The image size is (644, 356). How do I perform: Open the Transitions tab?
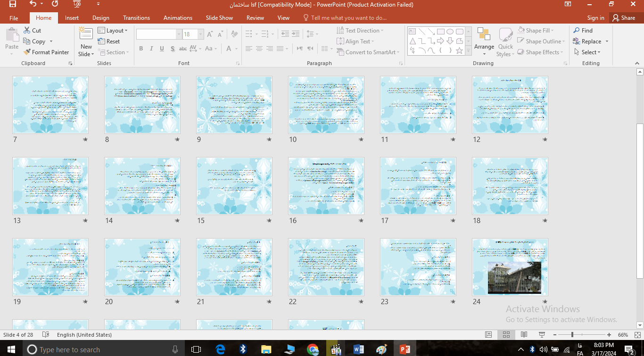136,18
